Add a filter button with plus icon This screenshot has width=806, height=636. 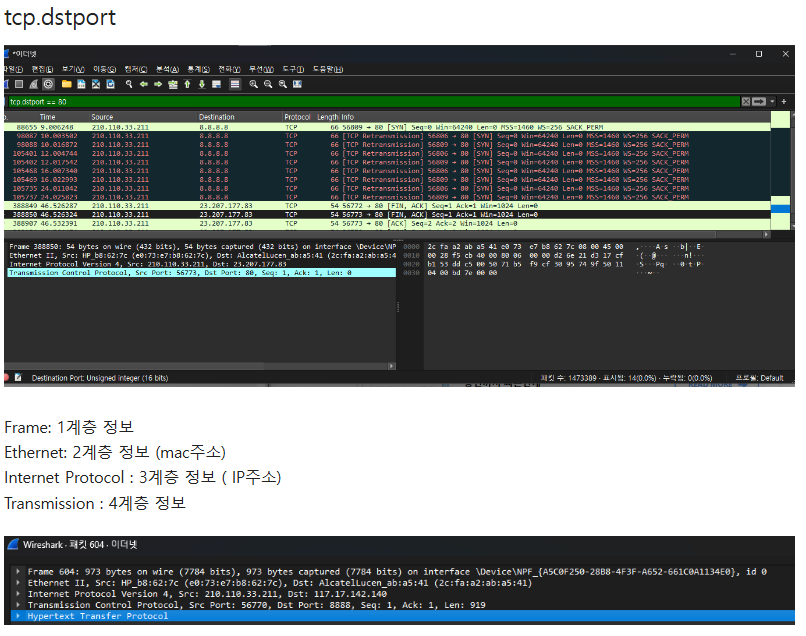pyautogui.click(x=784, y=102)
